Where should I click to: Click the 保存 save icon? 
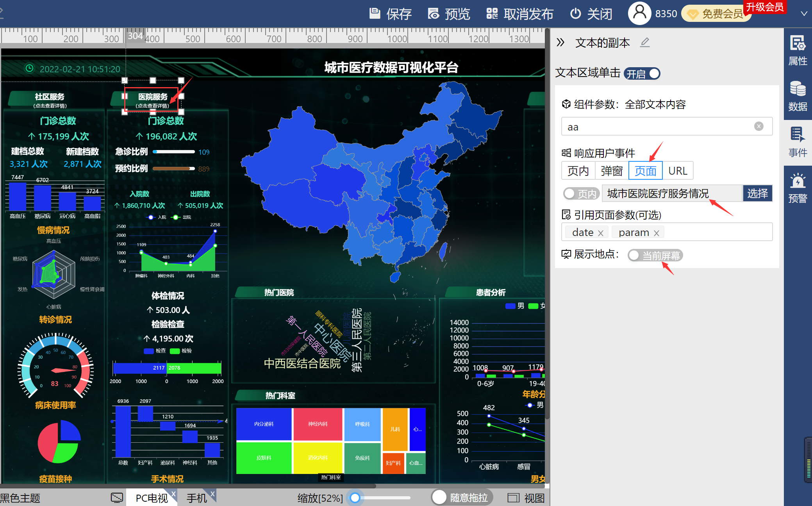coord(375,14)
